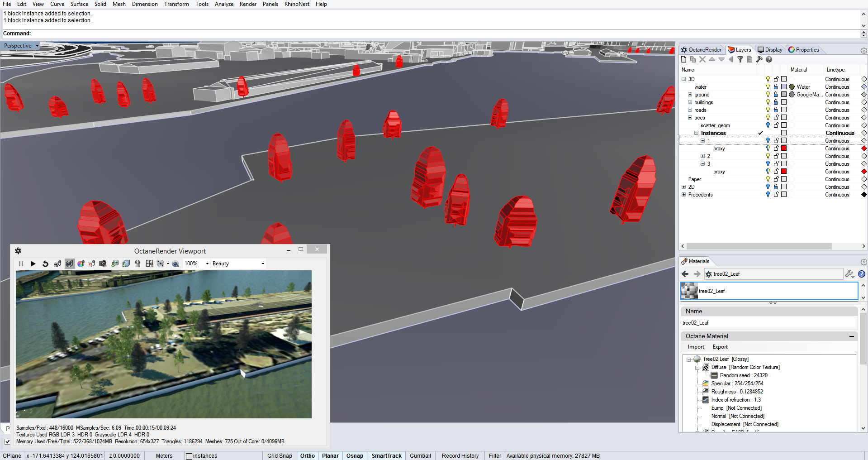
Task: Toggle the viewport resolution lock icon
Action: coord(138,264)
